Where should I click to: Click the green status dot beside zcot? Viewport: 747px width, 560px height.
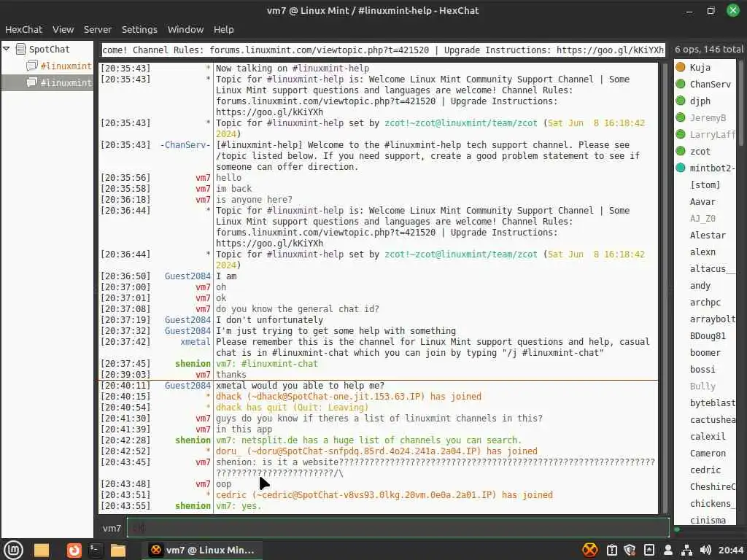pyautogui.click(x=681, y=151)
